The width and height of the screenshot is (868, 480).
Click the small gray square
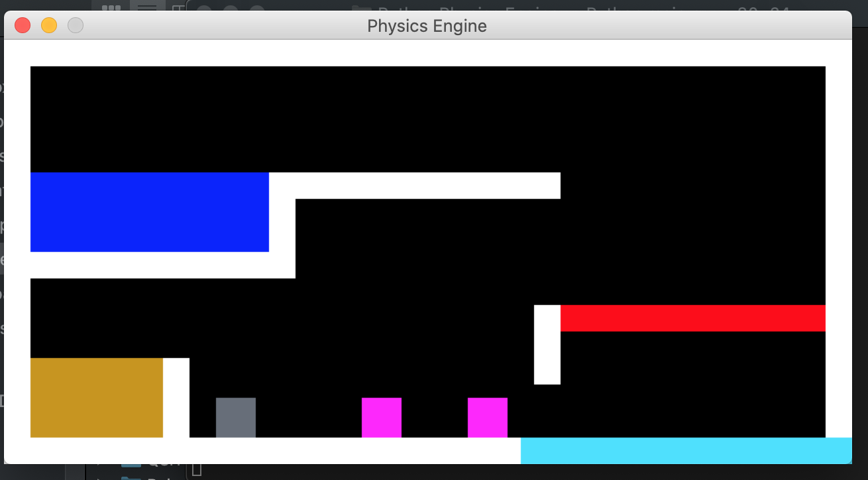pyautogui.click(x=236, y=418)
